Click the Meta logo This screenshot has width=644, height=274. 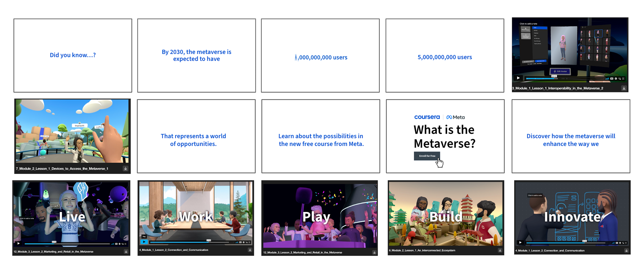(x=455, y=117)
